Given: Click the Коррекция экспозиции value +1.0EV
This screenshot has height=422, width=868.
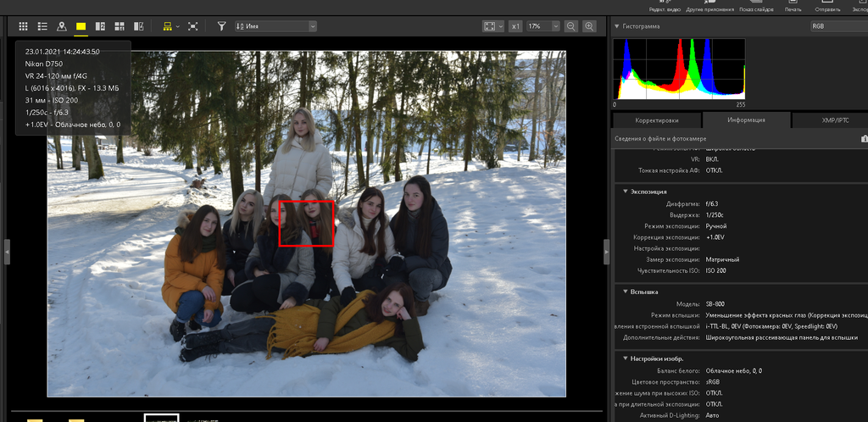Looking at the screenshot, I should point(715,237).
